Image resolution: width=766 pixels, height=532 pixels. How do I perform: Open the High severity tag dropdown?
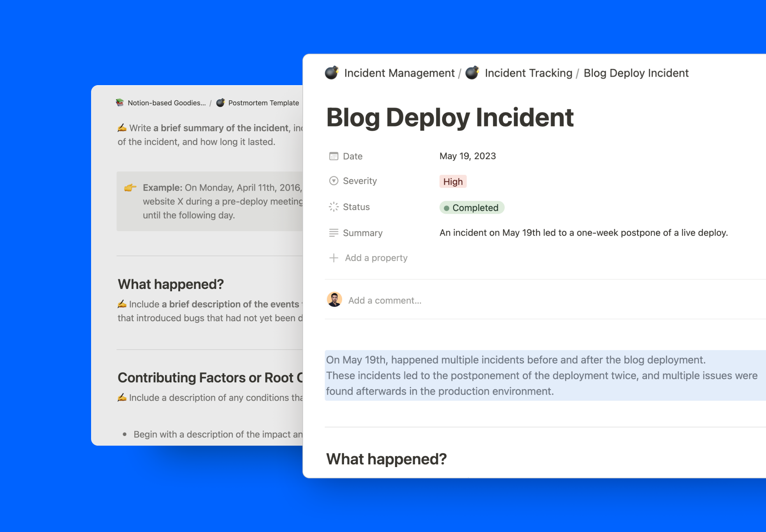(453, 182)
